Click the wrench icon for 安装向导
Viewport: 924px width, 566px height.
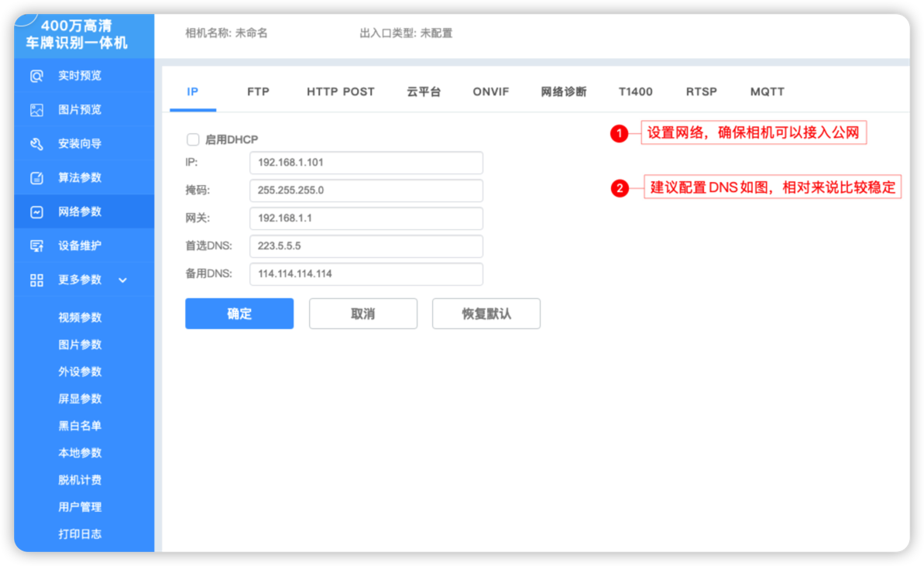36,144
